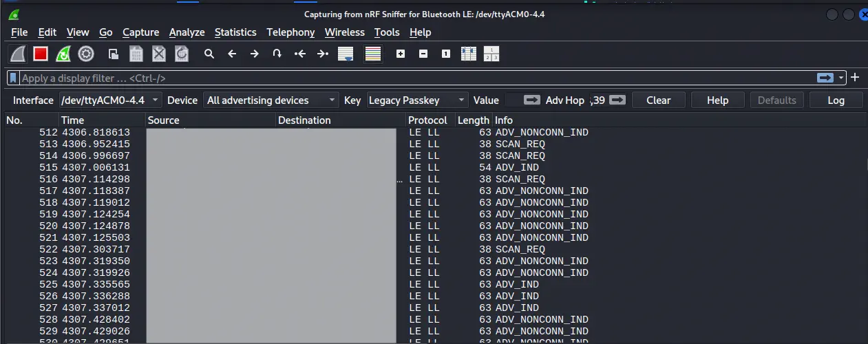Toggle packet list colorization
The image size is (868, 344).
pos(373,54)
